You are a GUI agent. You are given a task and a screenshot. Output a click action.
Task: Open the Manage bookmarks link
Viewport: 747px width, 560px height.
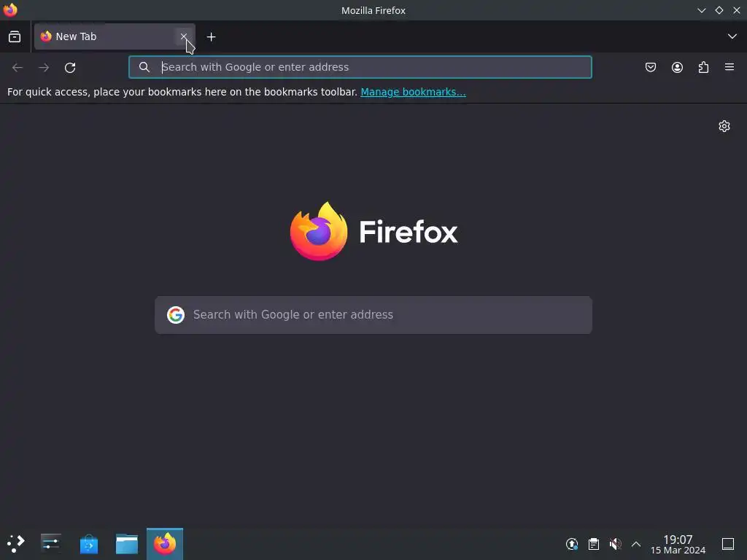413,92
